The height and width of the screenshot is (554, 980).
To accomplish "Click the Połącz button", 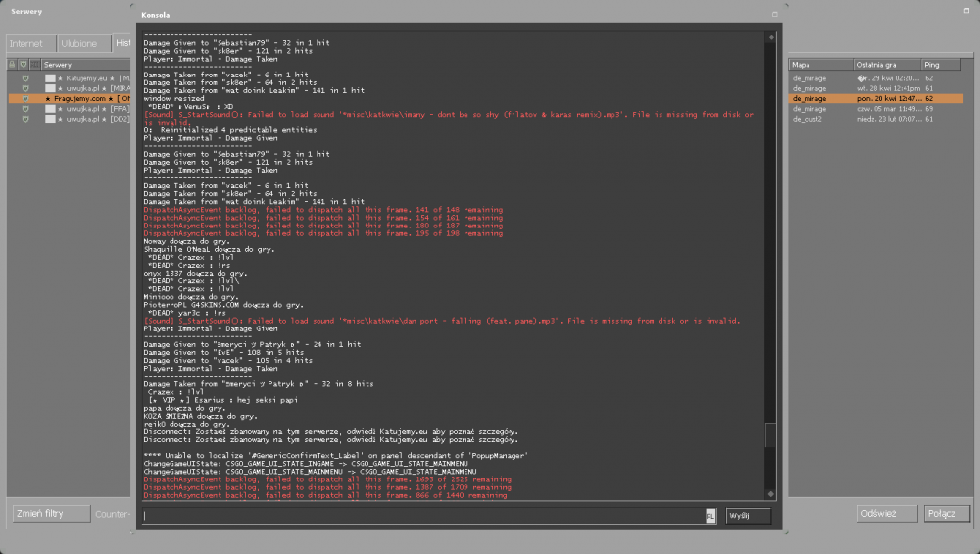I will pyautogui.click(x=947, y=514).
